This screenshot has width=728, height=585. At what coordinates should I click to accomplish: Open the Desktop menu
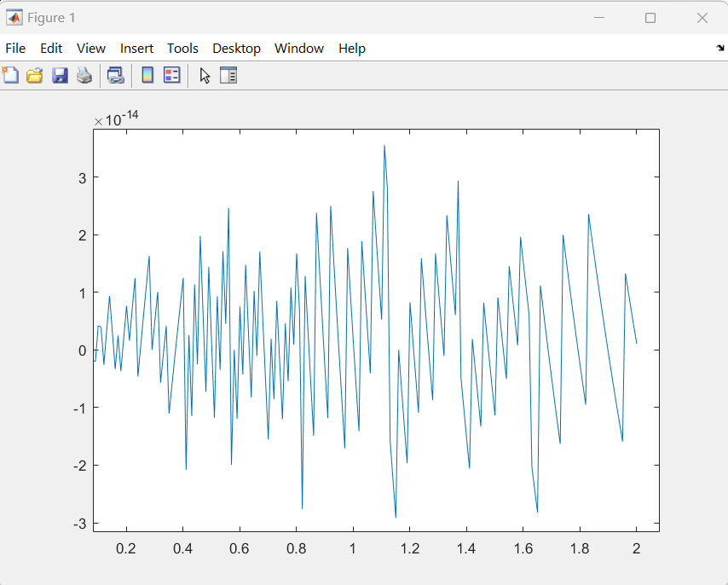coord(237,49)
